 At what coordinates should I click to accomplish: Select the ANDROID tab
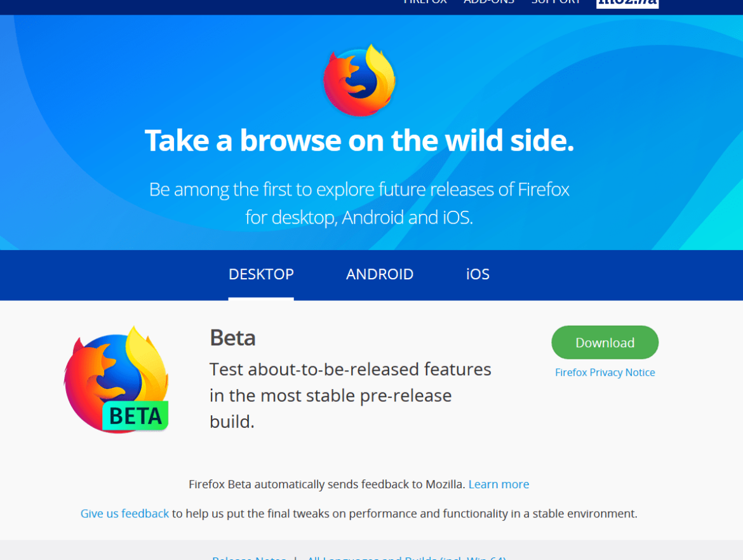(380, 274)
